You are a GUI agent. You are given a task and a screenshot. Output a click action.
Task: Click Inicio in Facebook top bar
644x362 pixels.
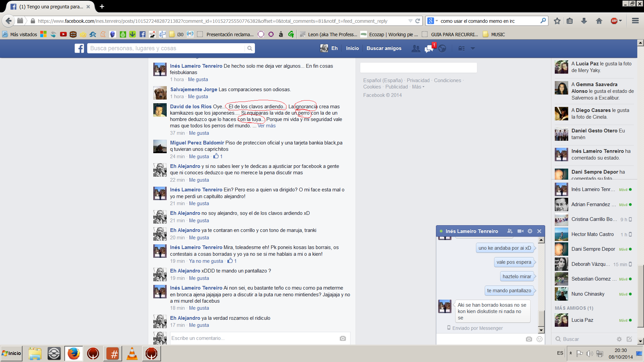353,48
